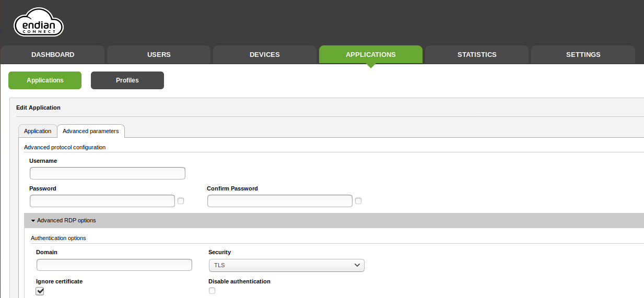Select the Applications main tab
This screenshot has width=644, height=298.
(x=370, y=55)
